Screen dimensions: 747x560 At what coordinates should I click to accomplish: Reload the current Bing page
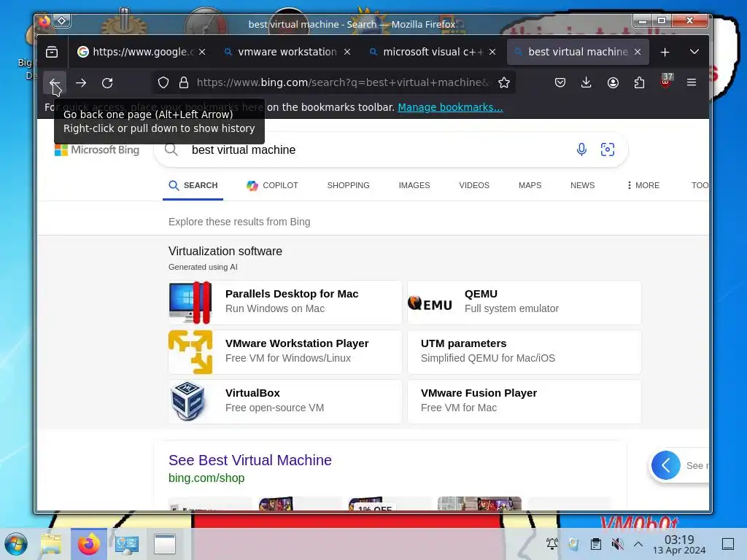108,83
